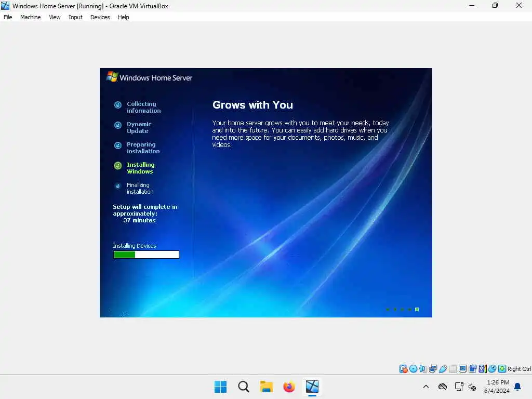
Task: Click the Preparing installation step icon
Action: pos(118,145)
